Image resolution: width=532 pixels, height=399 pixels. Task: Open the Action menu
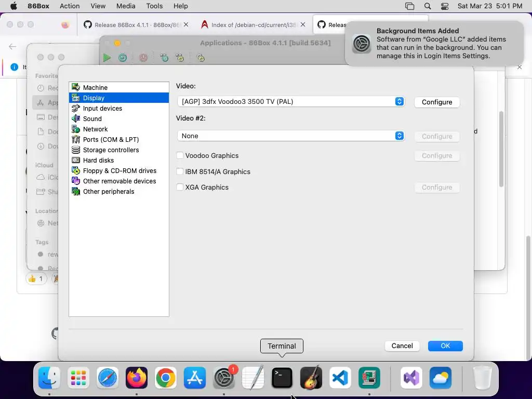70,6
